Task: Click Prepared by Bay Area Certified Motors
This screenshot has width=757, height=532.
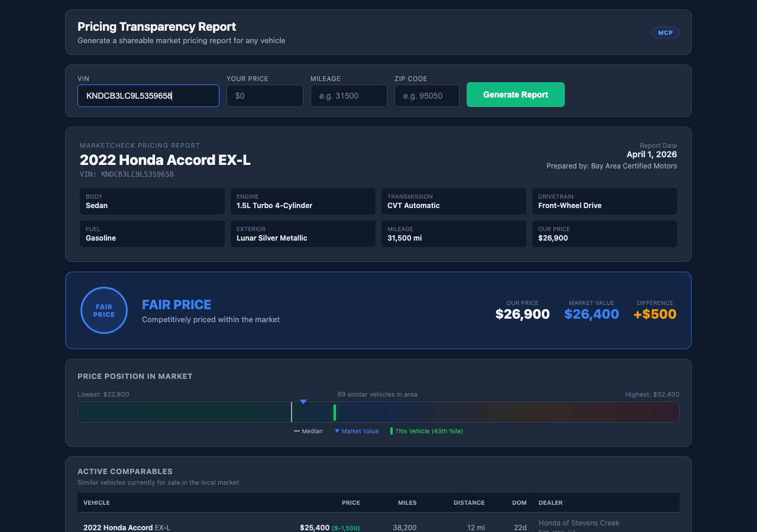Action: [x=612, y=166]
